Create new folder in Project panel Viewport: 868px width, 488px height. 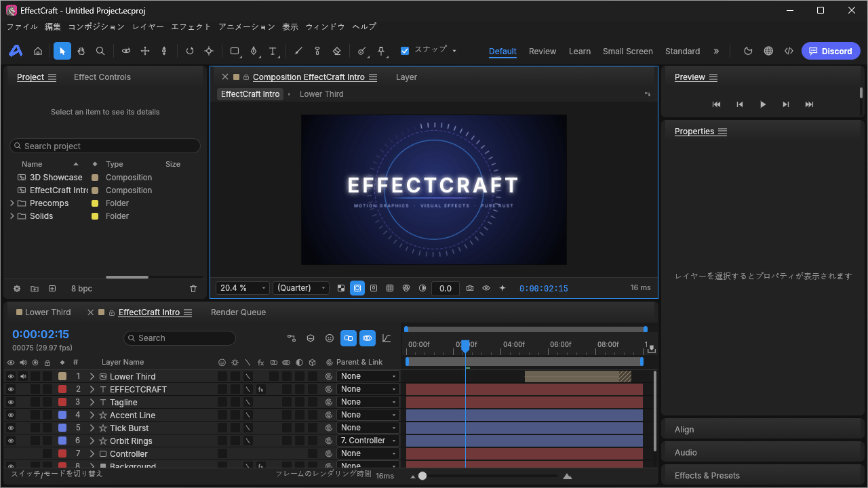(x=35, y=289)
